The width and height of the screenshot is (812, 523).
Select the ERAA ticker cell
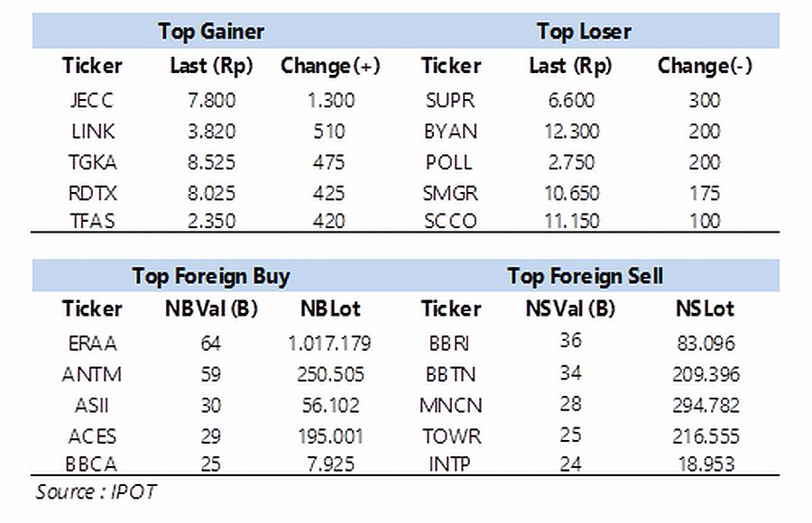click(92, 344)
